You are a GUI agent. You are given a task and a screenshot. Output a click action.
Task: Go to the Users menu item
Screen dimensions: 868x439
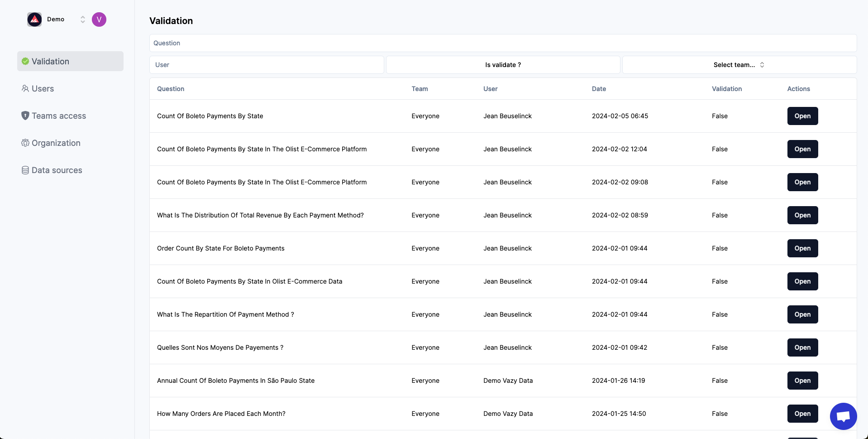(x=70, y=88)
